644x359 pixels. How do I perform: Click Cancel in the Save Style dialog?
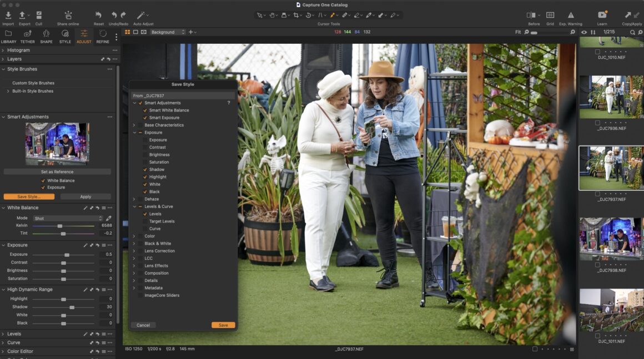point(143,325)
